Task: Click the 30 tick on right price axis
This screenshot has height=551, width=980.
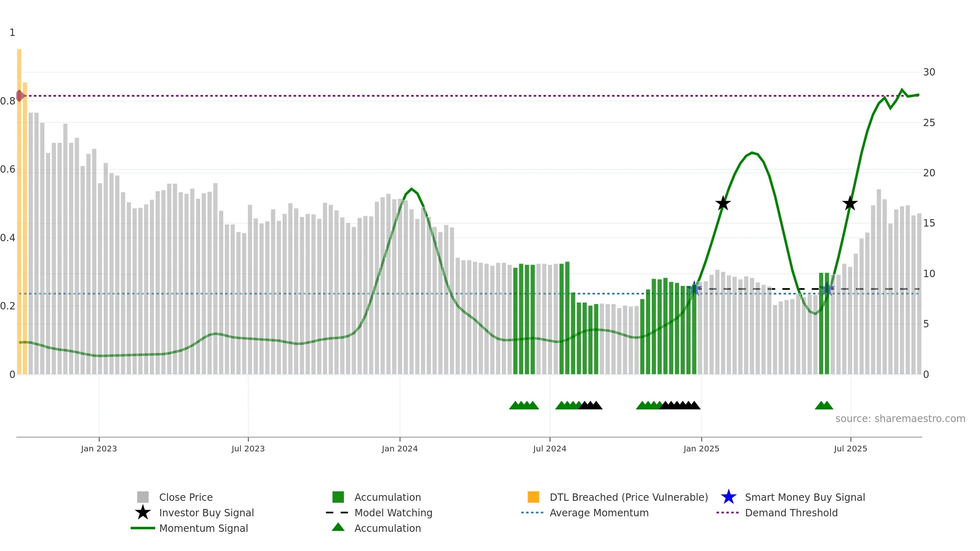Action: click(x=929, y=72)
